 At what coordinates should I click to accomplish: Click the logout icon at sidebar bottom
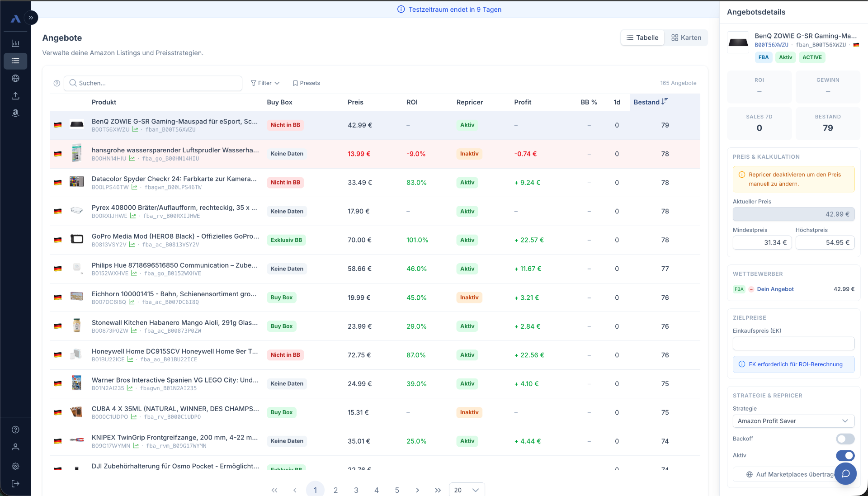pos(15,483)
